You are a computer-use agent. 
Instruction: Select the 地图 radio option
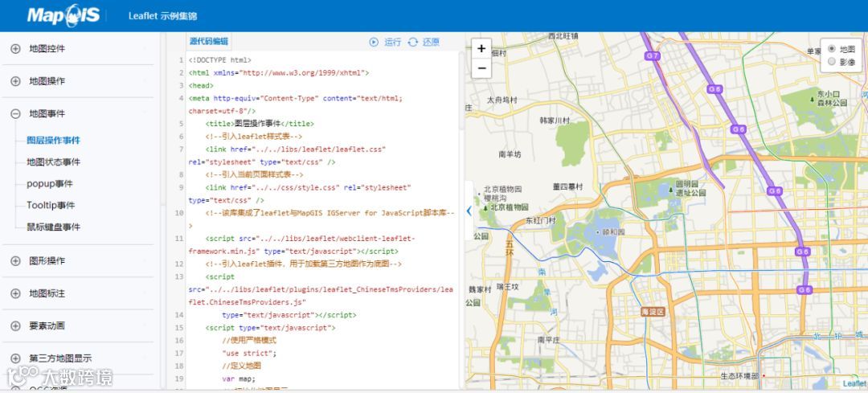[831, 49]
